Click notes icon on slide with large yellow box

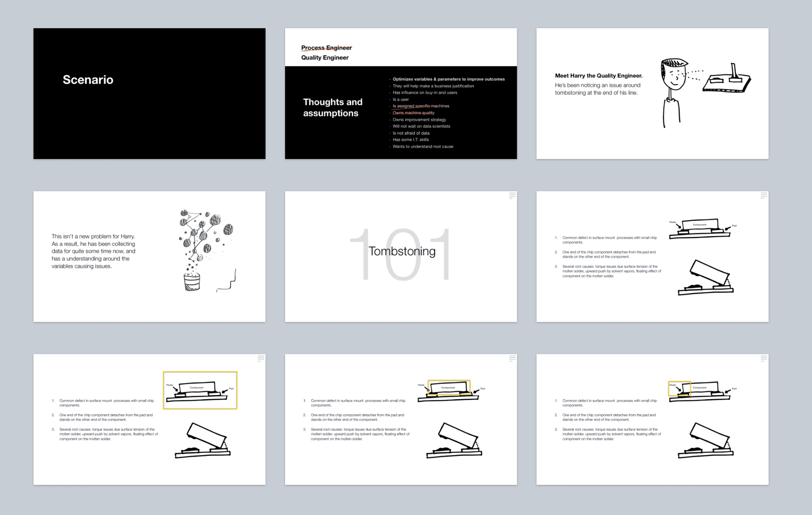point(261,358)
